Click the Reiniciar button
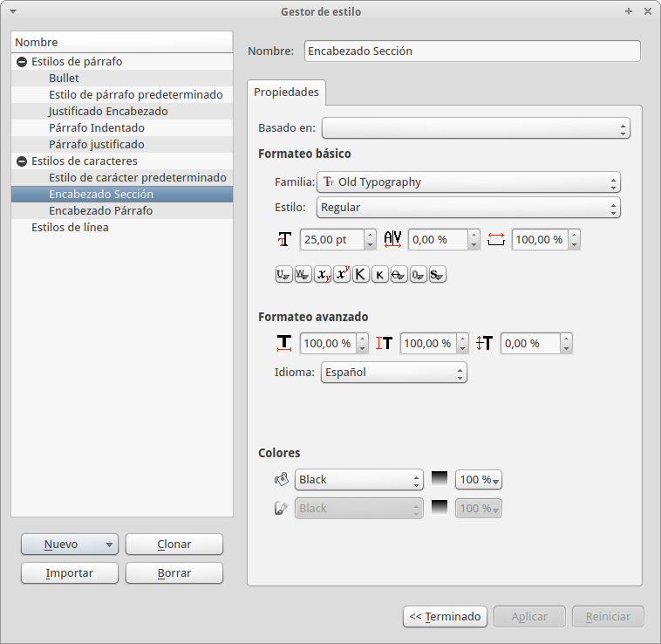Image resolution: width=661 pixels, height=644 pixels. pyautogui.click(x=608, y=617)
